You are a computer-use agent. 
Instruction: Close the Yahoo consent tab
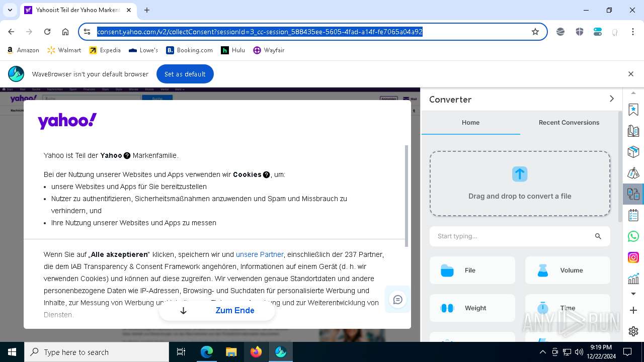130,10
